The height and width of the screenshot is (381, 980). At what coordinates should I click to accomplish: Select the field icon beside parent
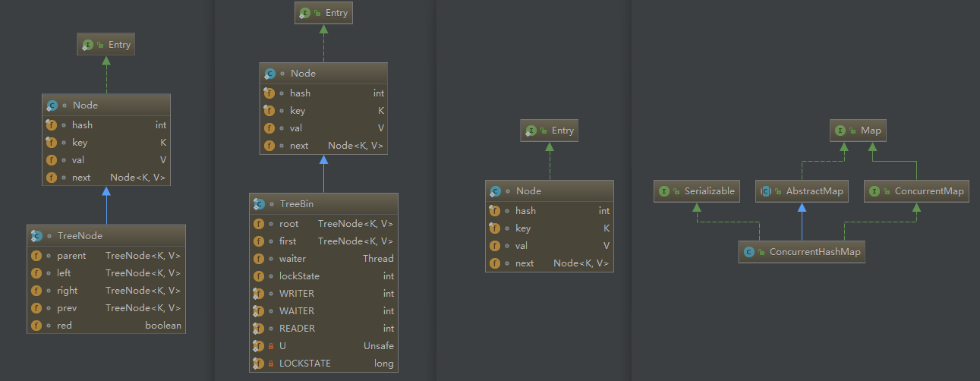coord(36,256)
